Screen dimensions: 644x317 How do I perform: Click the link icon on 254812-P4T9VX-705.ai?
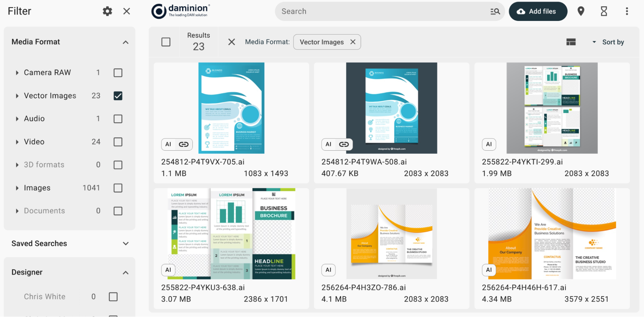tap(184, 144)
